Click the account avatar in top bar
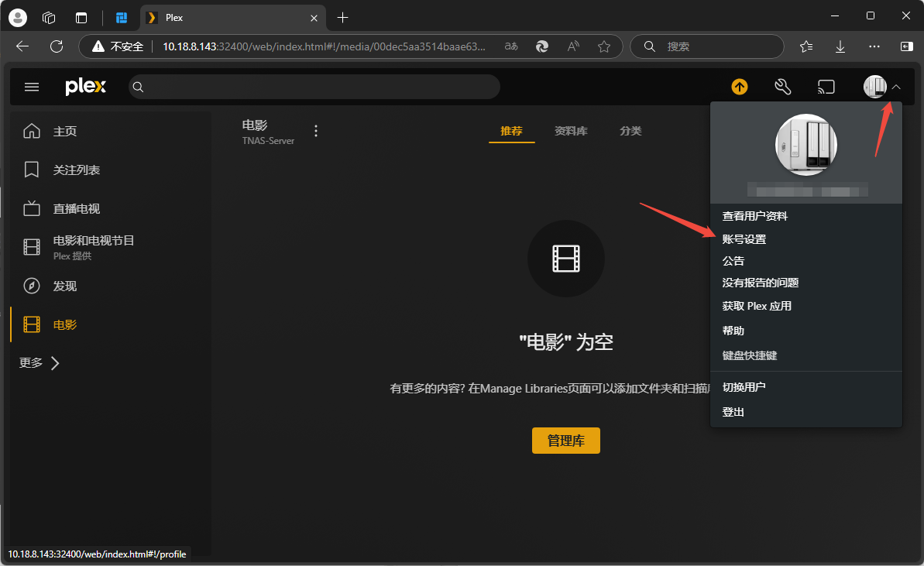 875,87
